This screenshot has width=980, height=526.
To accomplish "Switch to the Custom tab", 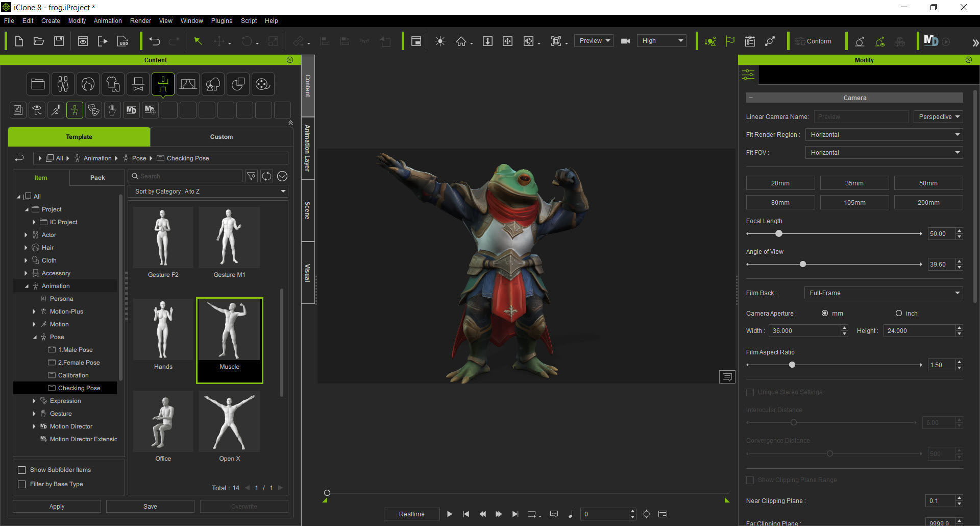I will coord(222,137).
